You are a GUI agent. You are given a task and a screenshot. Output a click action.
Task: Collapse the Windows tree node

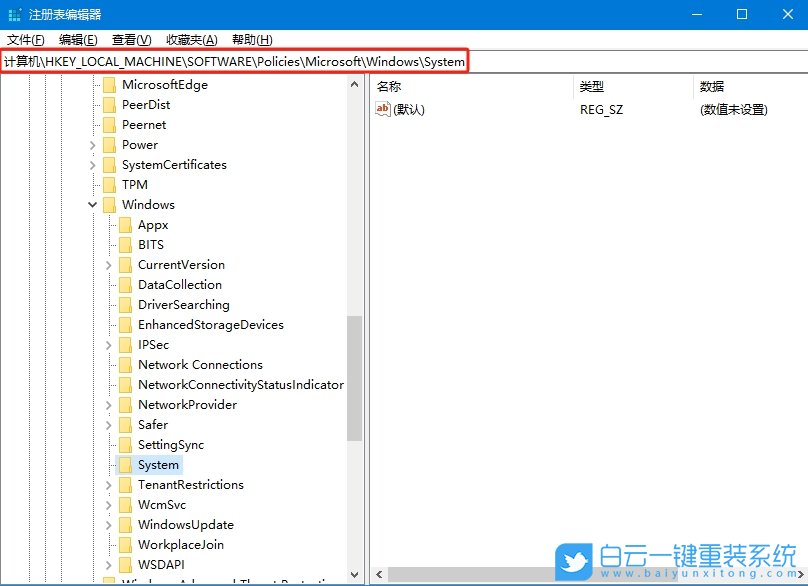click(92, 204)
